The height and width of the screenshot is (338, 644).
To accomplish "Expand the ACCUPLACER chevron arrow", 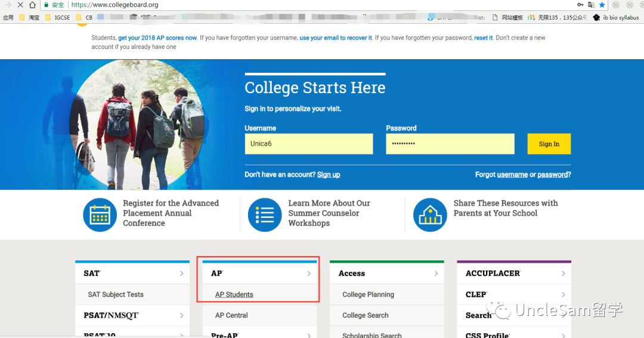I will coord(563,274).
